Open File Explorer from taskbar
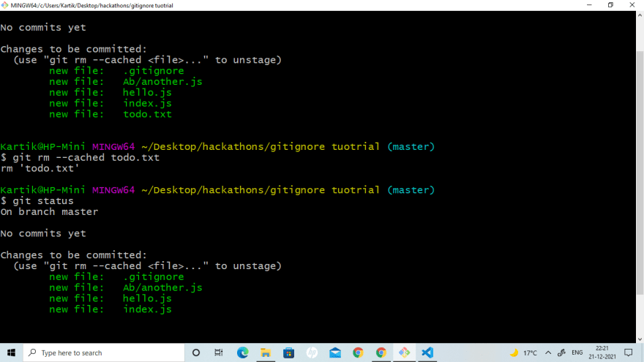644x362 pixels. point(266,352)
